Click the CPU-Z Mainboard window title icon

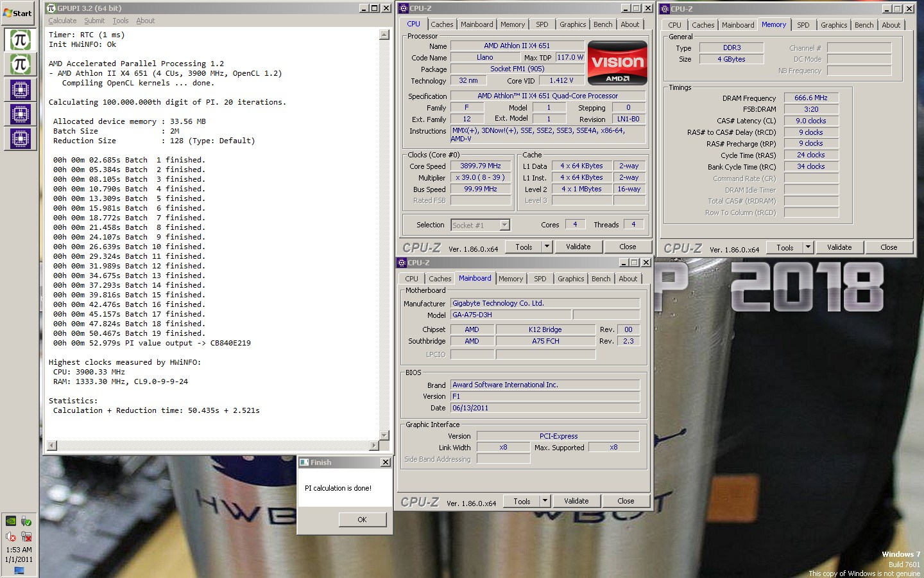(402, 263)
